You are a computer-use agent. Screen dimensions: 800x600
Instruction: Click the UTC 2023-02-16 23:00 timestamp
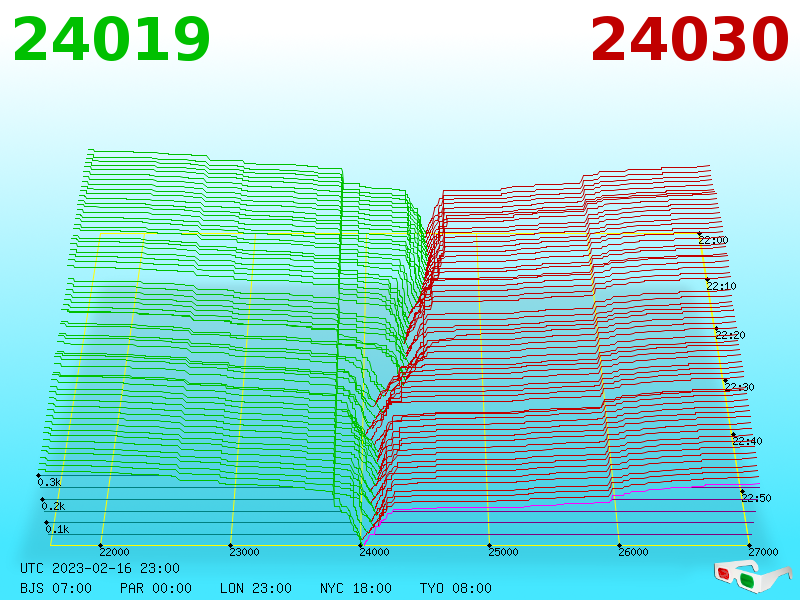pyautogui.click(x=100, y=568)
